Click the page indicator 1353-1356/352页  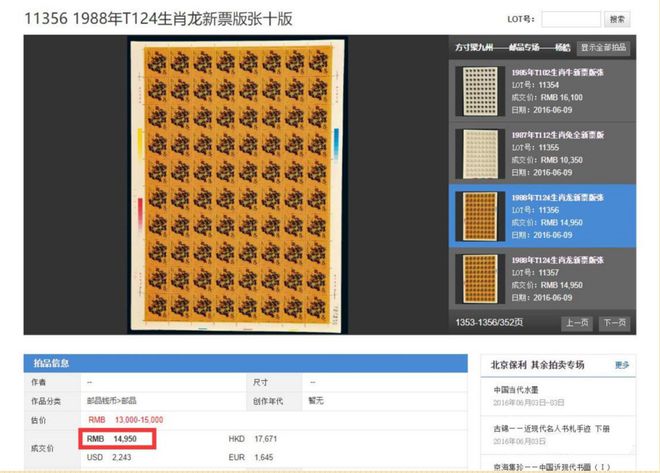pyautogui.click(x=489, y=322)
